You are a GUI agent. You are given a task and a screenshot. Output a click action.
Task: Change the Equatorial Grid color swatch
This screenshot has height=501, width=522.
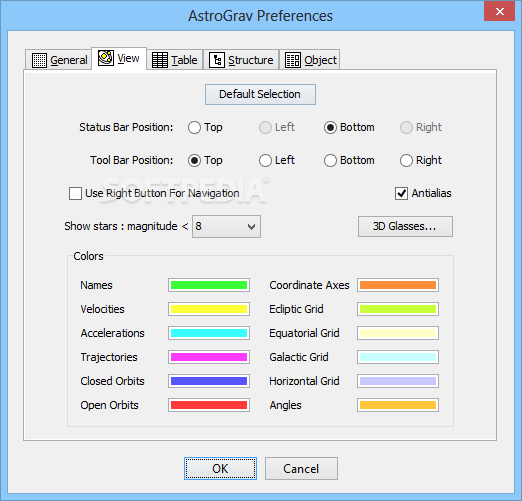click(398, 333)
